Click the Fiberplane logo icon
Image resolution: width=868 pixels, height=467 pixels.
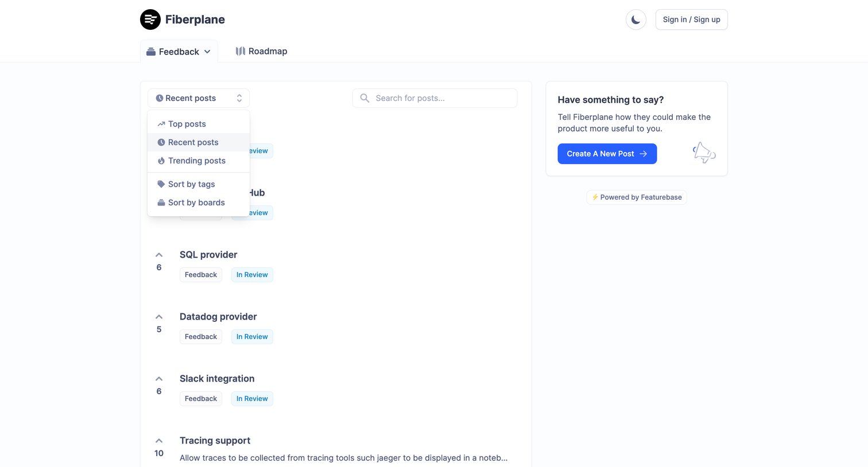(150, 20)
